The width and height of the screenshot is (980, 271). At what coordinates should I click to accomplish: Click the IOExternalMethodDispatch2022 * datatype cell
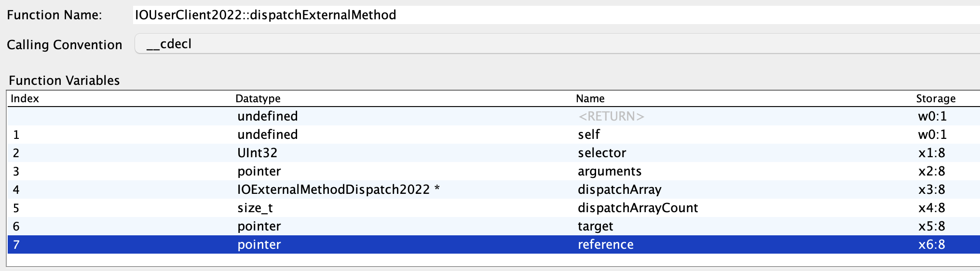point(338,190)
